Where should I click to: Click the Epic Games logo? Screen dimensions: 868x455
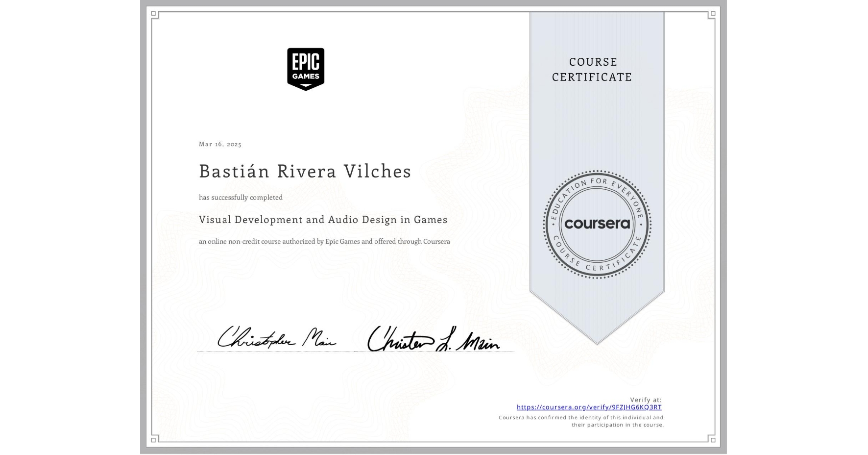click(x=306, y=69)
